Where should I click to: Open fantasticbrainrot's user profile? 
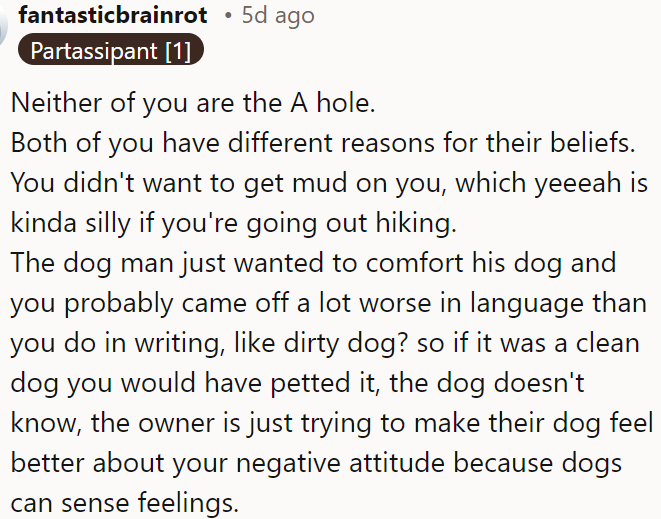point(113,16)
